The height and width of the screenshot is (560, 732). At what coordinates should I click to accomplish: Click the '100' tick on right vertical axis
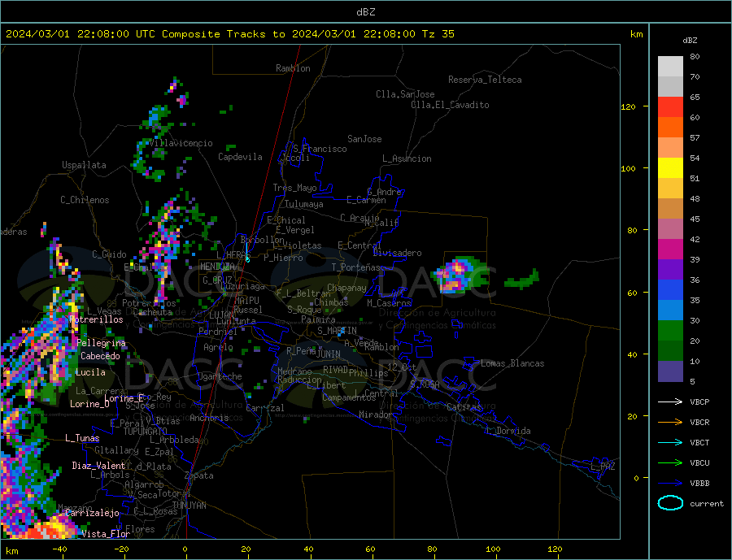pyautogui.click(x=628, y=168)
